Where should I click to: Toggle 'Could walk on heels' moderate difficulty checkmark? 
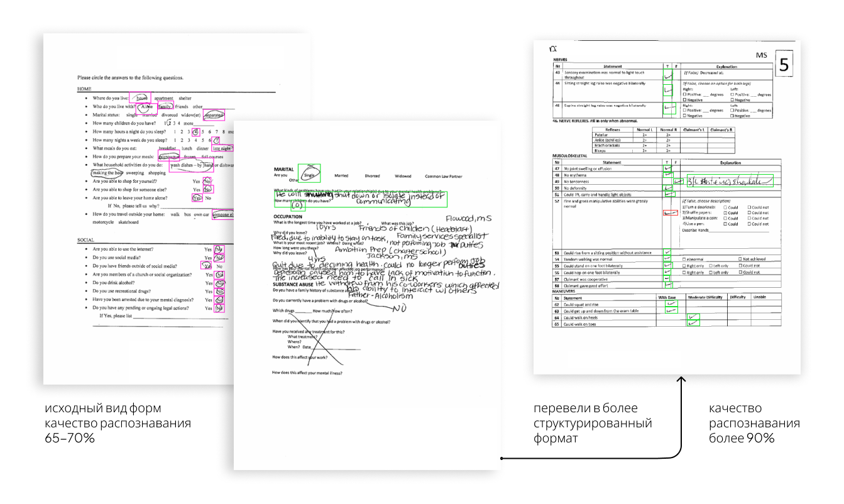point(693,317)
